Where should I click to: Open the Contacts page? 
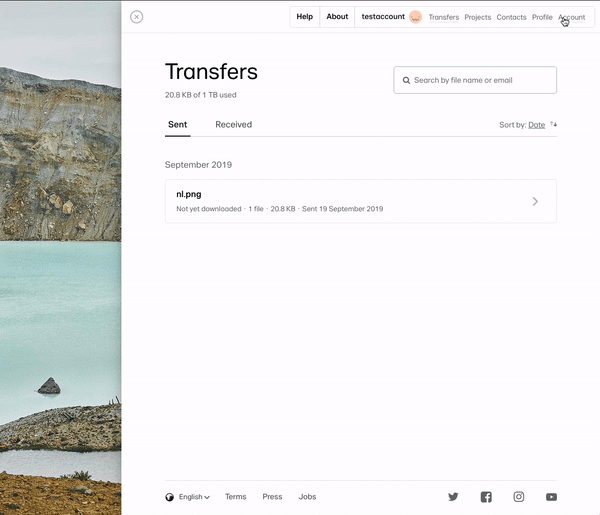click(x=511, y=17)
